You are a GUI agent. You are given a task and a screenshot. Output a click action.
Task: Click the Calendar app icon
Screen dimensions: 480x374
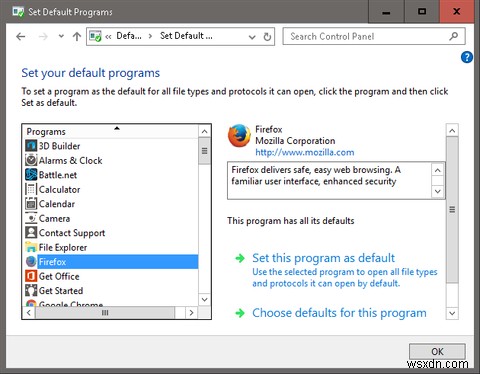(x=31, y=204)
